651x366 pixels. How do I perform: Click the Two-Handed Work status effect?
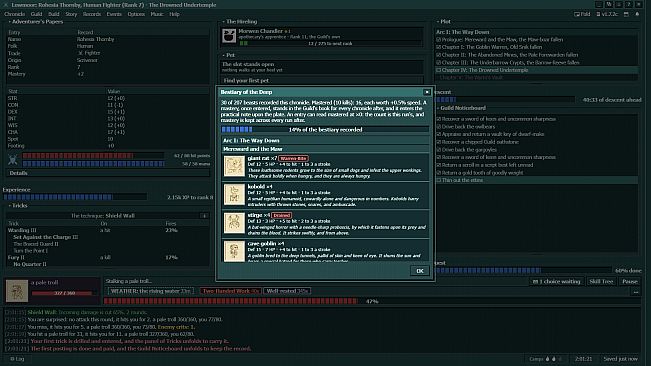click(x=231, y=291)
